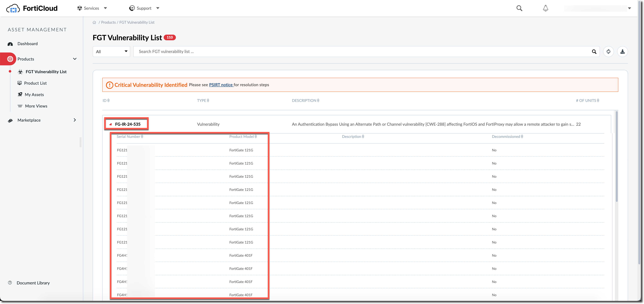Open Document Library help icon

[10, 283]
